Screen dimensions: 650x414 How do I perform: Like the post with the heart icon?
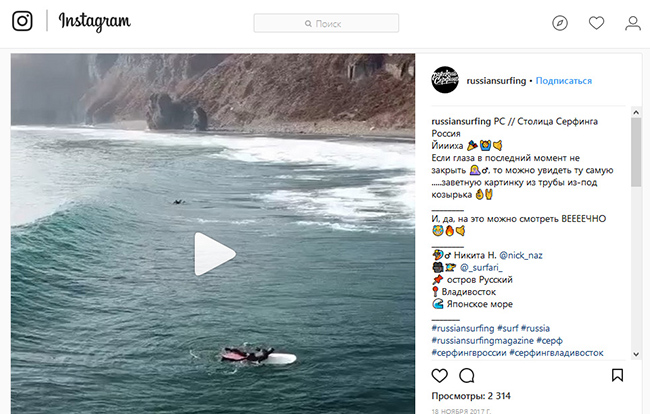[439, 376]
